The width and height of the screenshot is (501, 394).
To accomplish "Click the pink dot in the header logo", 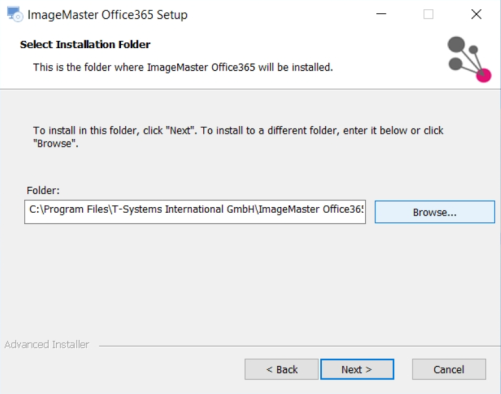I will tap(484, 75).
